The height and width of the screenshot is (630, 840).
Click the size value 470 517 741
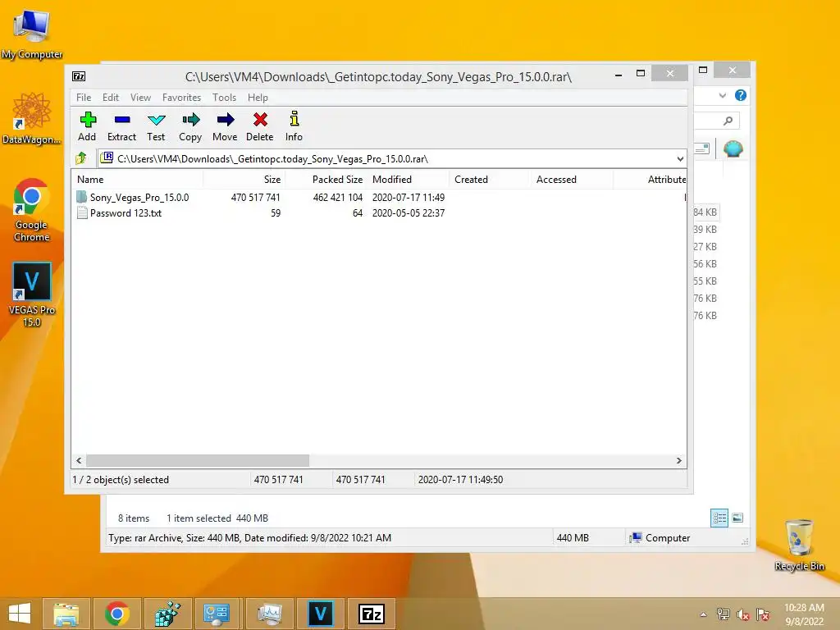[256, 197]
